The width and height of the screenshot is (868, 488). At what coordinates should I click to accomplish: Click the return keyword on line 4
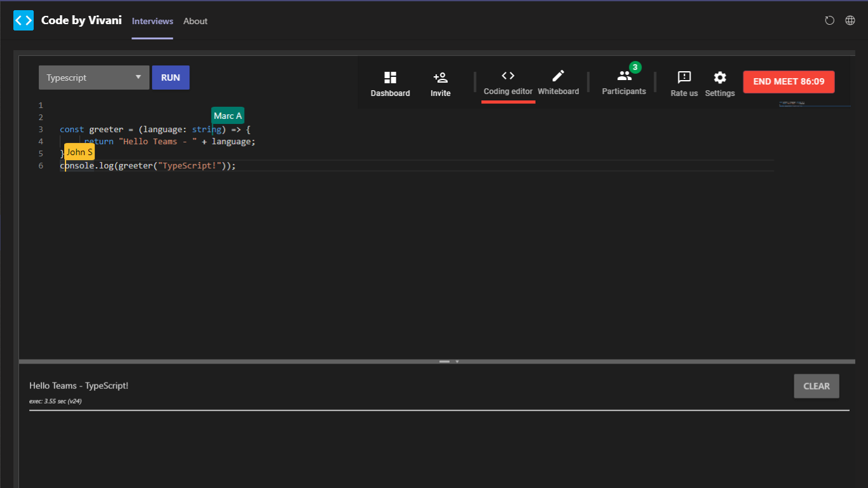click(99, 142)
